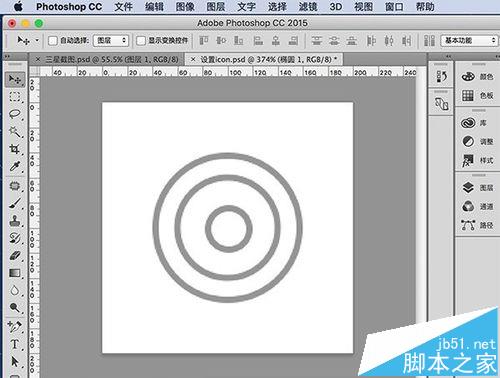Image resolution: width=500 pixels, height=378 pixels.
Task: Select the Path Selection tool
Action: coord(15,361)
